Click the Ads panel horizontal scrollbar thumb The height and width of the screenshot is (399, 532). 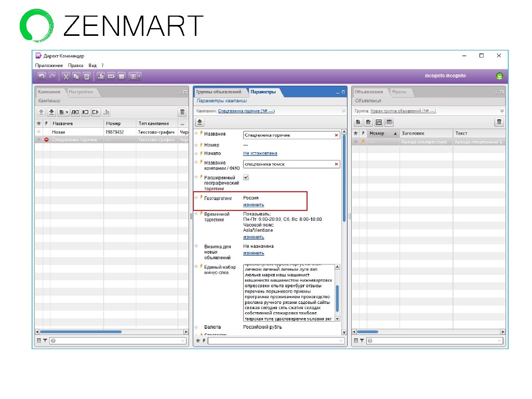point(367,332)
